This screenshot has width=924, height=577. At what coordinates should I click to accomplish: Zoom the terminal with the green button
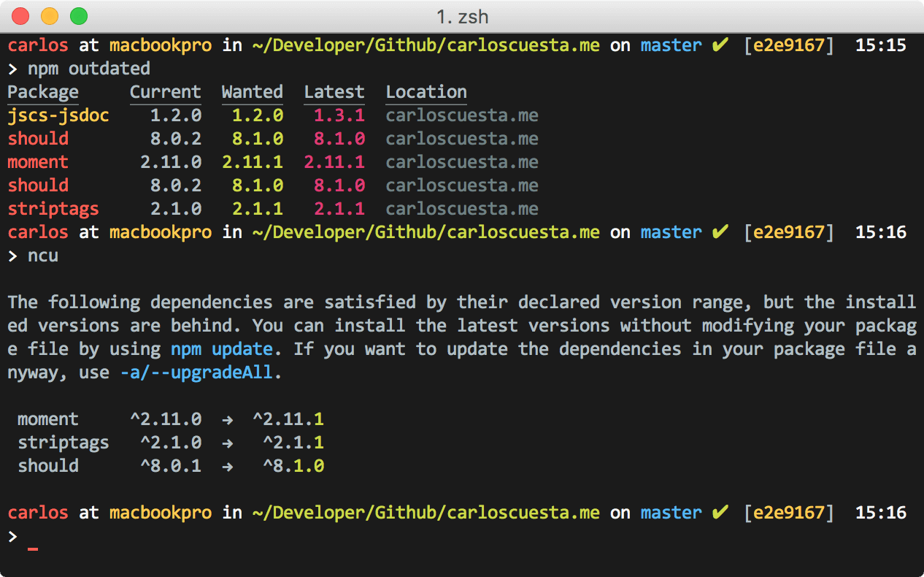pyautogui.click(x=79, y=15)
